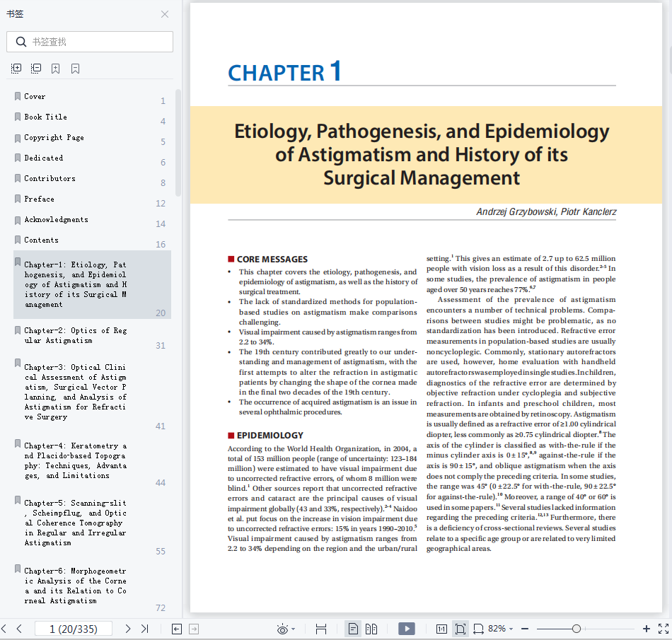Click the fit-width page layout icon
This screenshot has width=672, height=640.
[321, 629]
